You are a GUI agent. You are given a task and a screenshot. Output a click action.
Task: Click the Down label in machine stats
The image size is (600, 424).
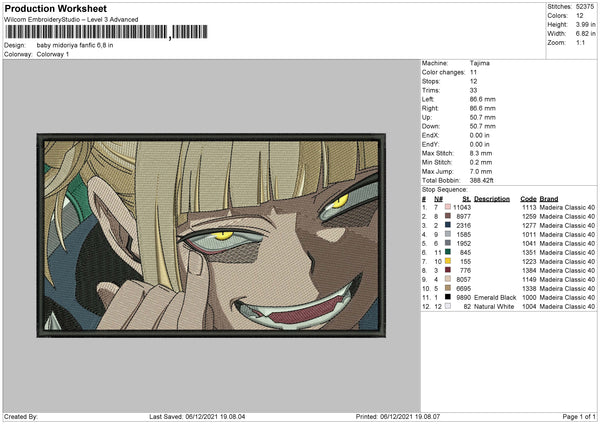(430, 126)
